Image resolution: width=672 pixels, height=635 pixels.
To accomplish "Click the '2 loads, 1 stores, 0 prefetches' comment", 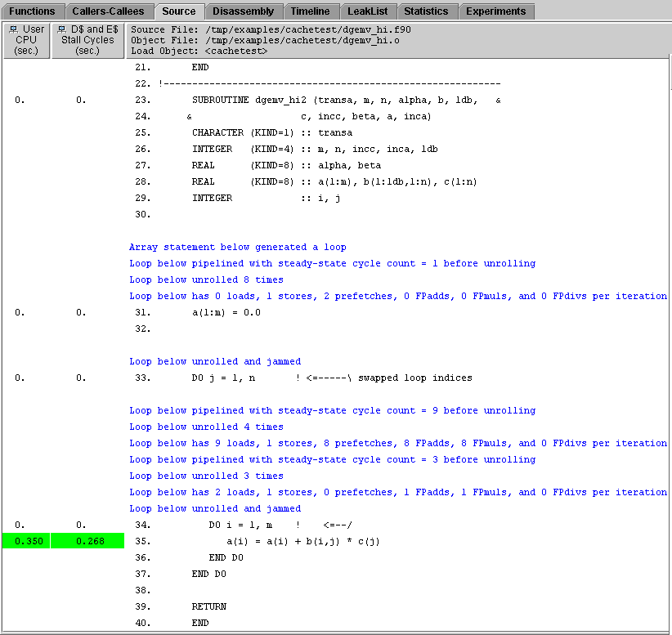I will click(398, 492).
